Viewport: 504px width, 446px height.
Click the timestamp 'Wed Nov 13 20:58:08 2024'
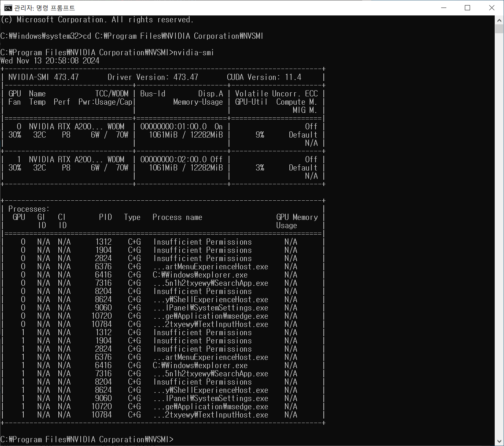tap(50, 61)
